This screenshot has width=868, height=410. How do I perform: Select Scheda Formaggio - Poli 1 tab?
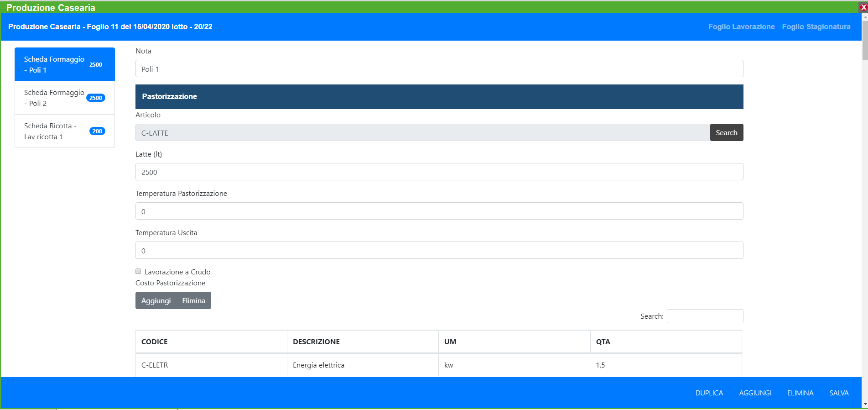(x=64, y=64)
